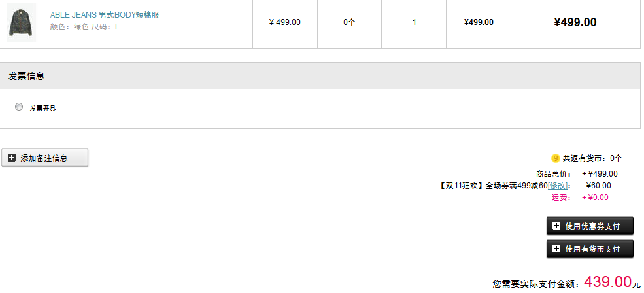Click the 颜色：绿色 尺码：L description
The height and width of the screenshot is (293, 644).
click(x=85, y=27)
